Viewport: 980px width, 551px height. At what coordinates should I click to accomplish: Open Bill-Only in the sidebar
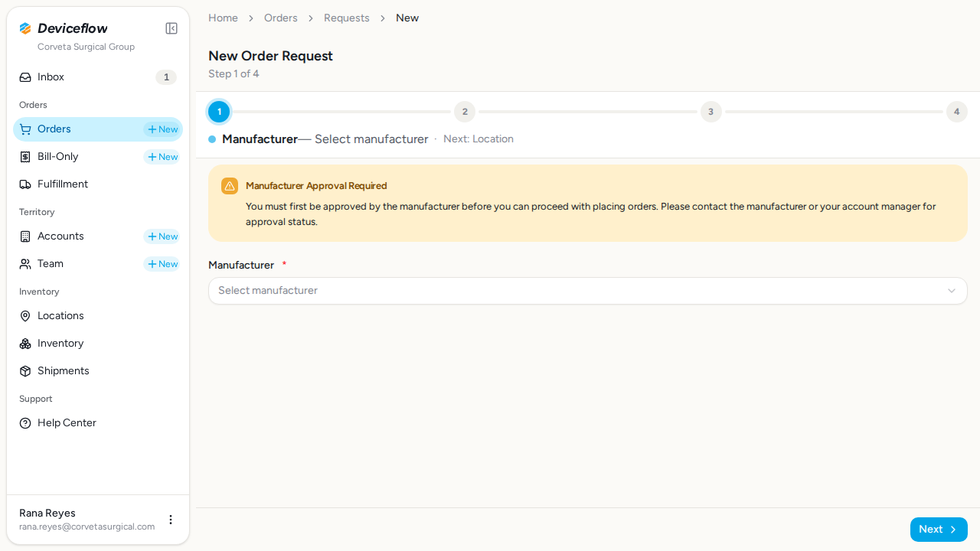click(98, 157)
